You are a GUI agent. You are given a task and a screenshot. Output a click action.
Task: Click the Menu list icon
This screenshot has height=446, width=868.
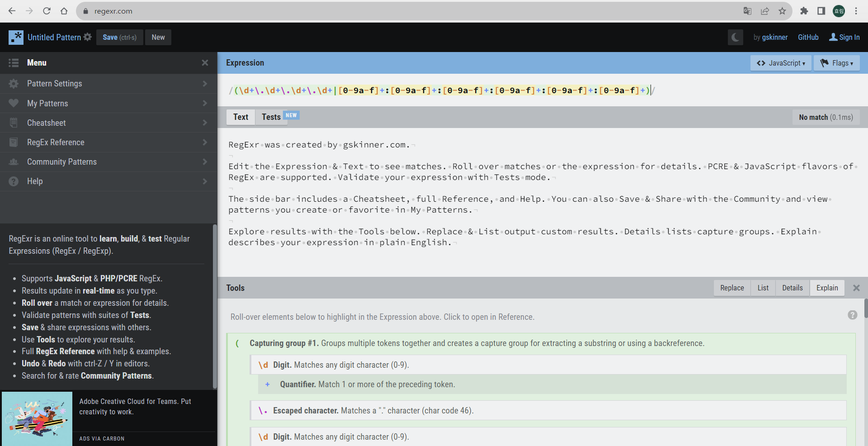(14, 63)
